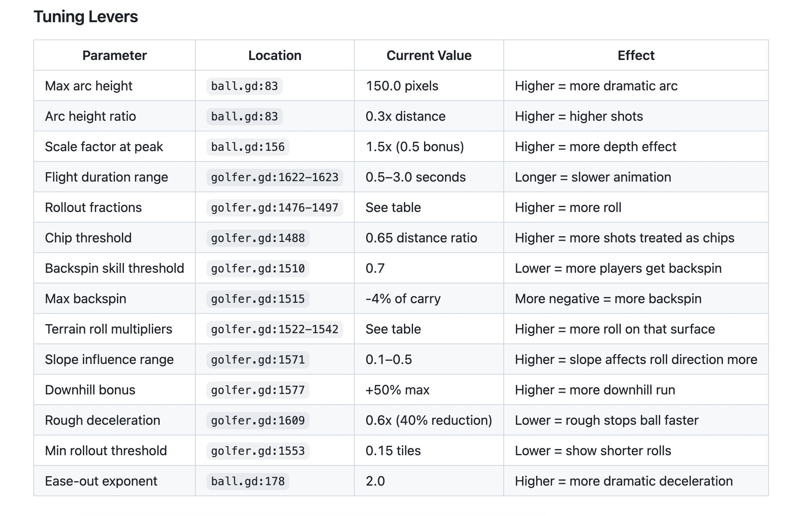The width and height of the screenshot is (812, 516).
Task: Click the Effect column header
Action: tap(636, 55)
